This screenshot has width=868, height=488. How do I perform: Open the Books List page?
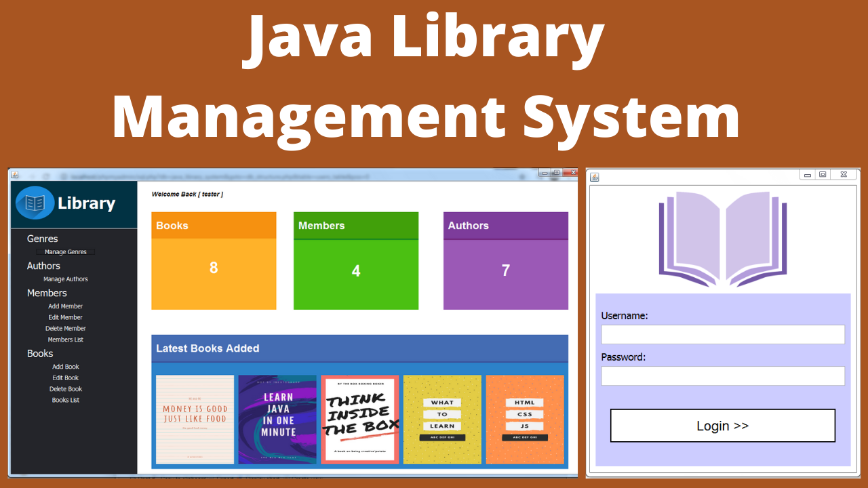point(65,400)
